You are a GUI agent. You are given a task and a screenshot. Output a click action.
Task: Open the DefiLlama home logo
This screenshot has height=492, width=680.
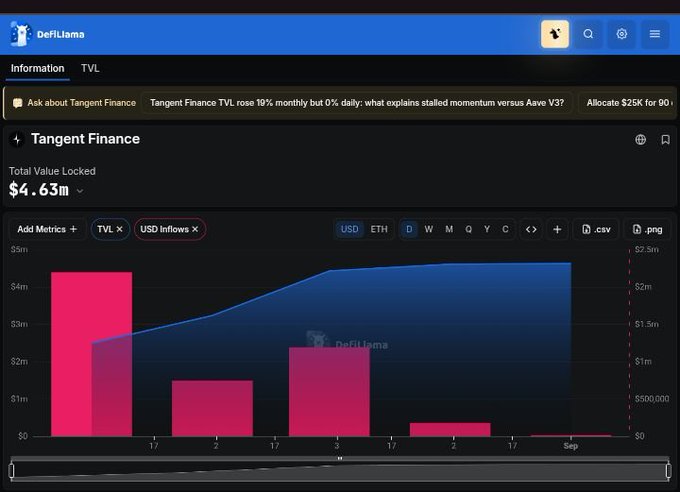click(47, 34)
